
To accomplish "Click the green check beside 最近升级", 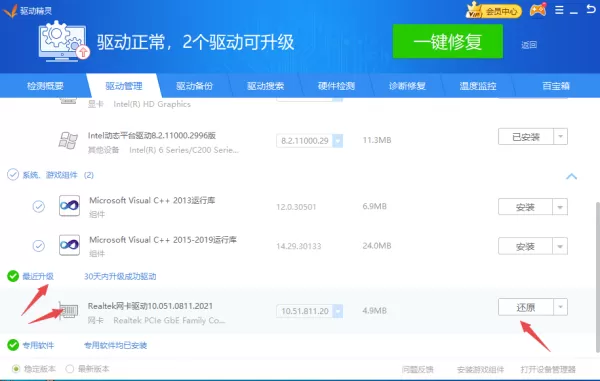I will click(13, 276).
